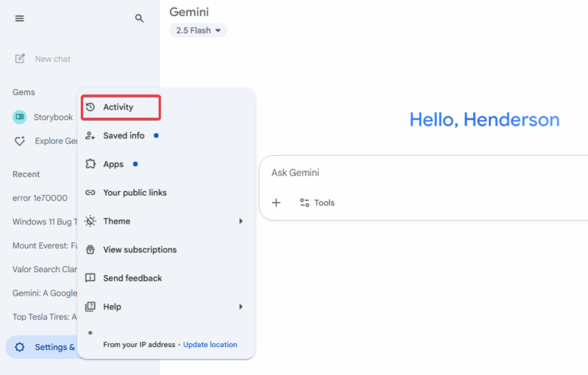Click the Tools sliders icon
The width and height of the screenshot is (588, 375).
pyautogui.click(x=304, y=202)
